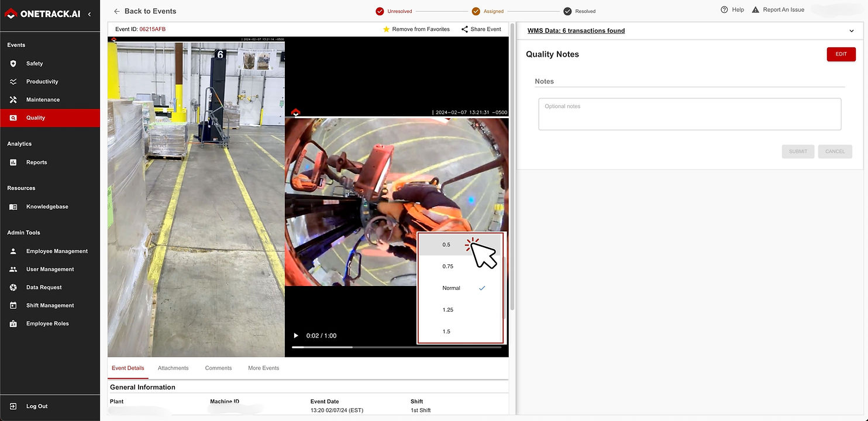Expand the WMS Data transactions panel
Image resolution: width=868 pixels, height=421 pixels.
point(852,31)
